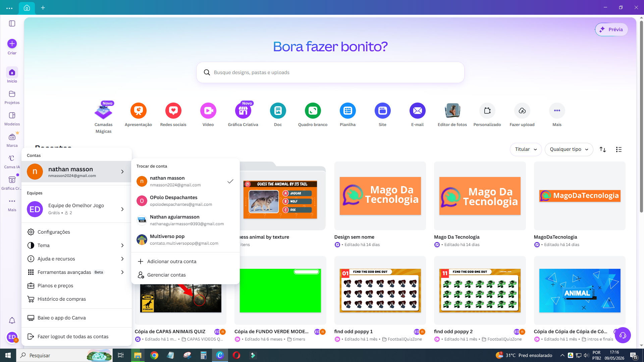Click Gerenciar contas

pos(185,275)
